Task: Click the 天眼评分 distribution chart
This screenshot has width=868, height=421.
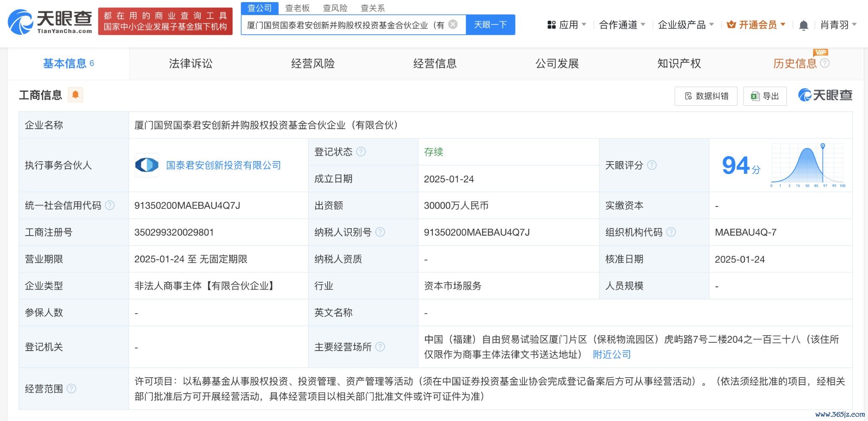Action: pyautogui.click(x=808, y=165)
